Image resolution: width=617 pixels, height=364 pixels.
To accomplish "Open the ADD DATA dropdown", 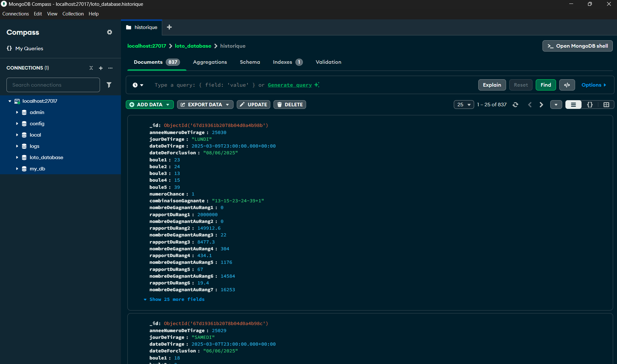I will pos(150,105).
